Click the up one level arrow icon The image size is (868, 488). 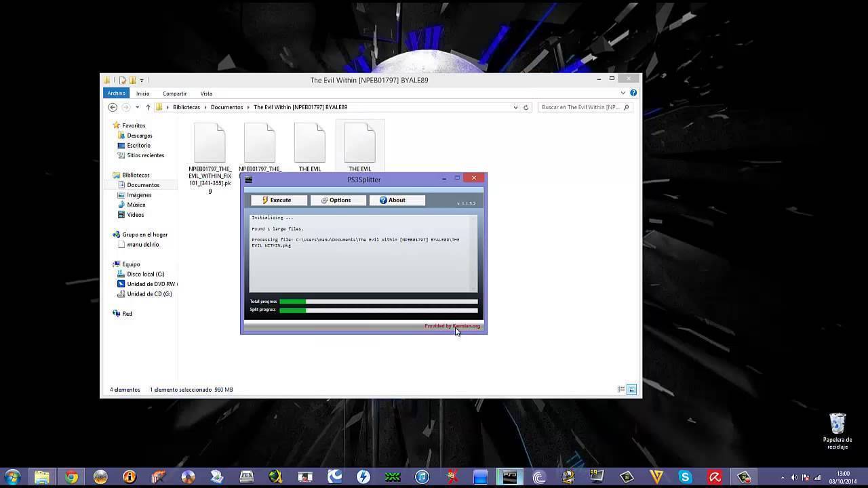point(148,107)
